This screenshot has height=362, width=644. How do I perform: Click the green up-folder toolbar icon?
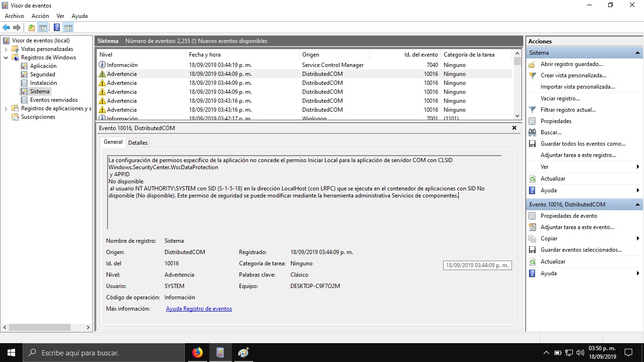[32, 27]
